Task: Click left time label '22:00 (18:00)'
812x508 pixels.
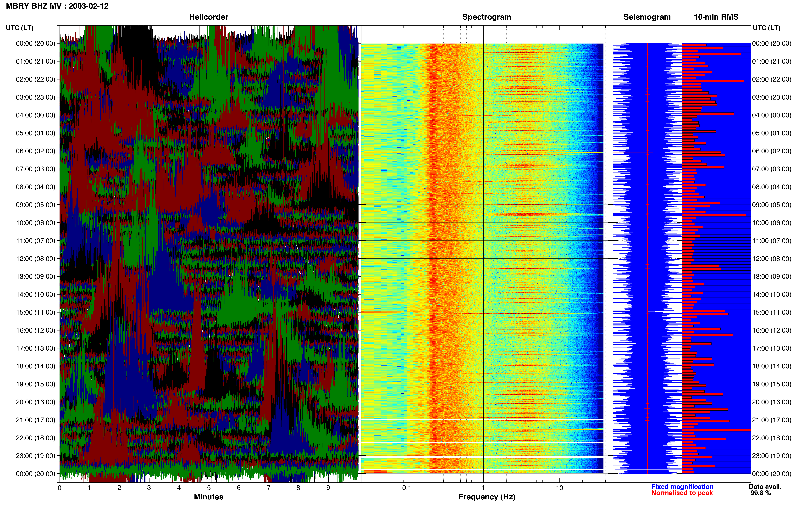Action: coord(35,438)
